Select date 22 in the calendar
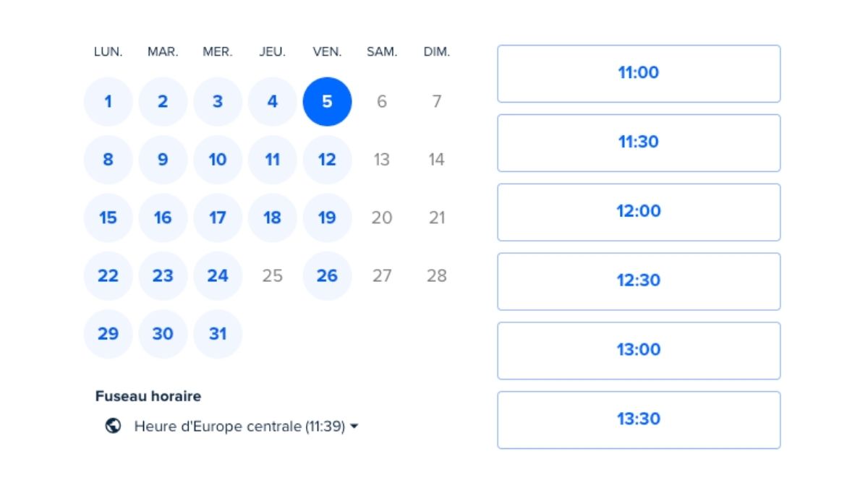Image resolution: width=868 pixels, height=488 pixels. pyautogui.click(x=108, y=275)
